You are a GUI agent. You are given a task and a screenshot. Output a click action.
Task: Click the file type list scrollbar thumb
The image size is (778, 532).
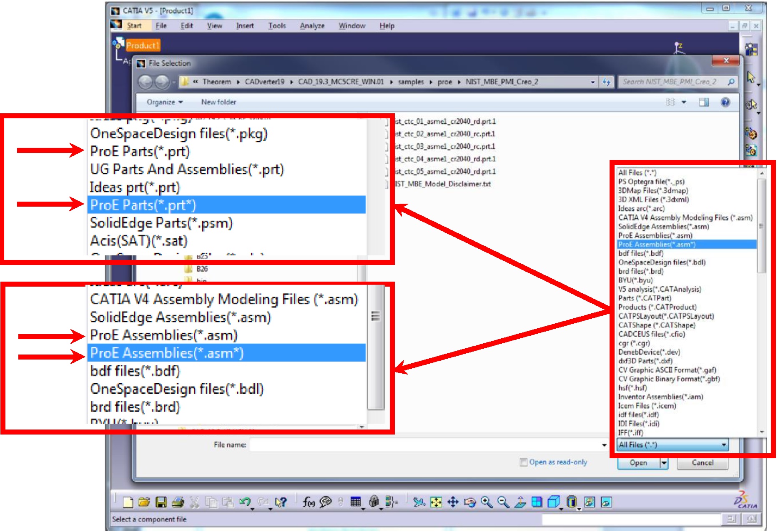click(x=761, y=225)
